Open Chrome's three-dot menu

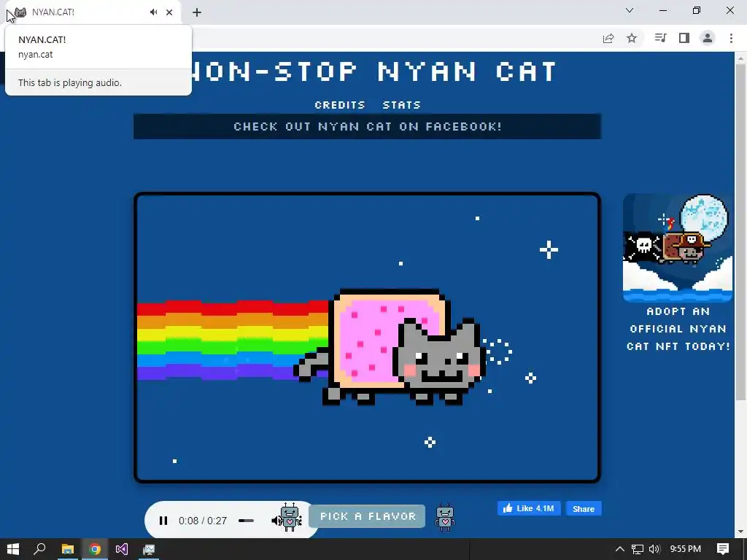pyautogui.click(x=731, y=38)
